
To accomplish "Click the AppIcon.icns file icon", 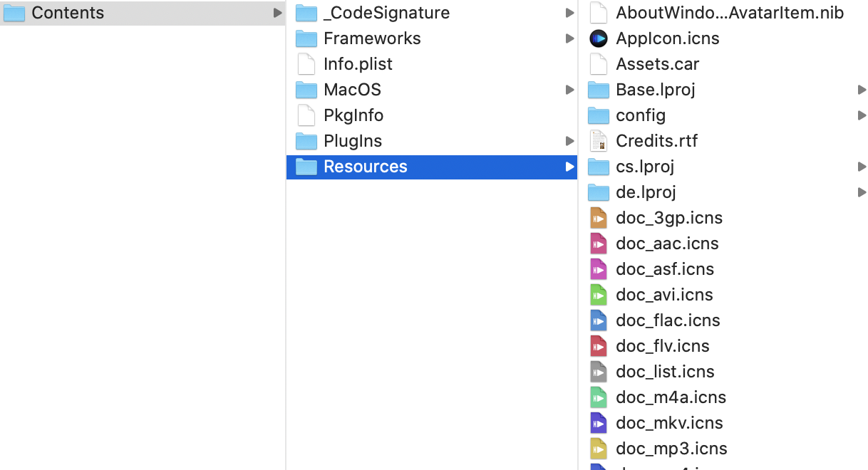I will pyautogui.click(x=599, y=38).
